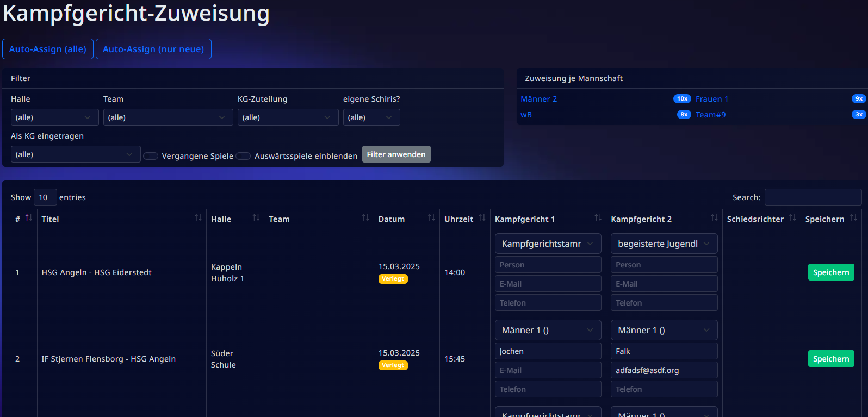Click the Auto-Assign (alle) button
The image size is (868, 417).
[x=48, y=49]
